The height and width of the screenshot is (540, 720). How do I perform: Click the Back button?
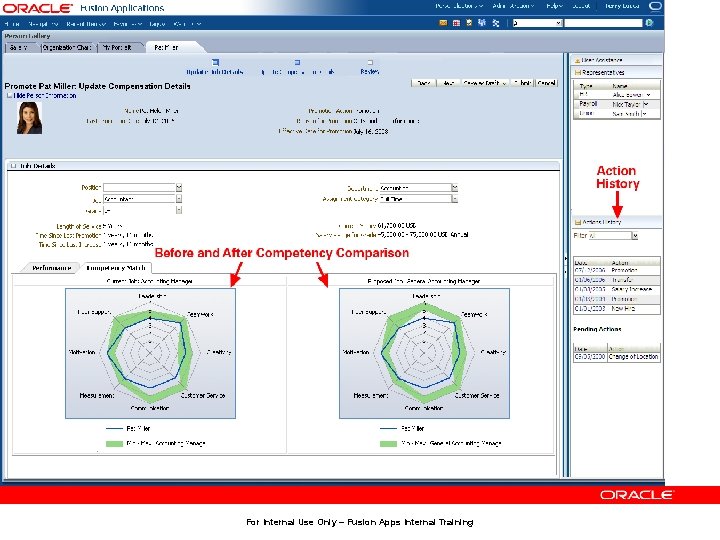(423, 83)
